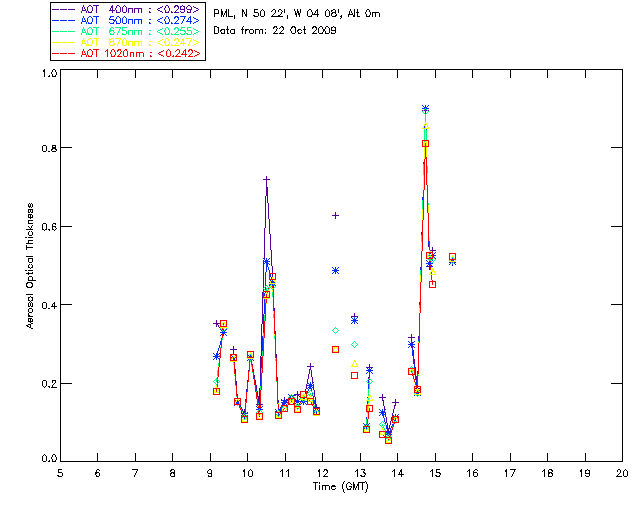Click the red dashed line sample in the legend
The image size is (640, 512).
coord(64,53)
